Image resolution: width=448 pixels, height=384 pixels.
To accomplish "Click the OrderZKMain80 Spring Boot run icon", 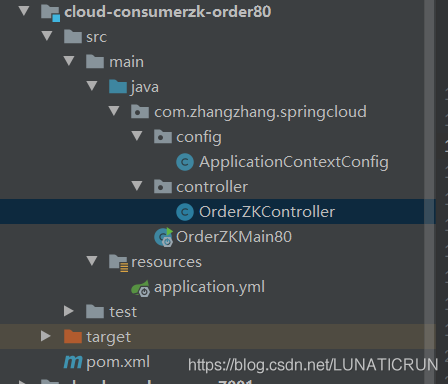I will click(x=164, y=237).
